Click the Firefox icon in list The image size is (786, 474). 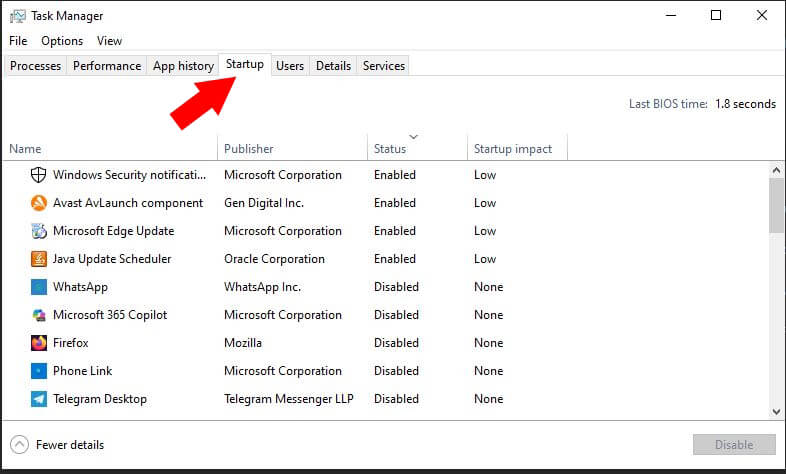click(x=39, y=343)
